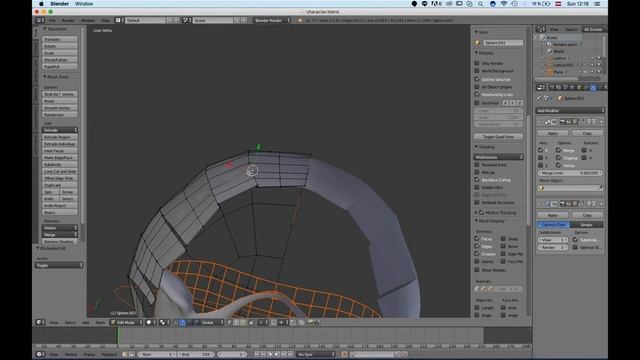Click the outliner editor type icon
Image resolution: width=640 pixels, height=360 pixels.
point(540,29)
